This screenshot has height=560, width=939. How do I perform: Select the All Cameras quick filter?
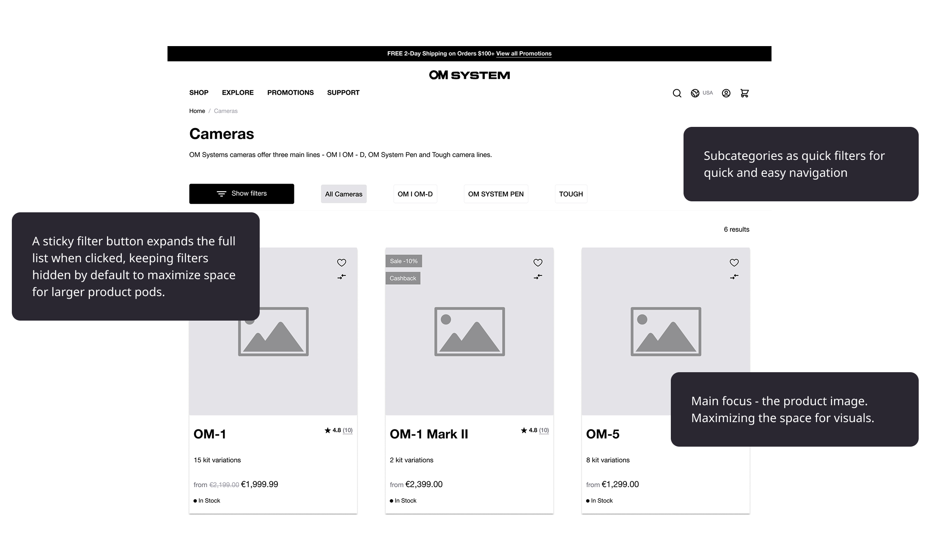pos(343,194)
